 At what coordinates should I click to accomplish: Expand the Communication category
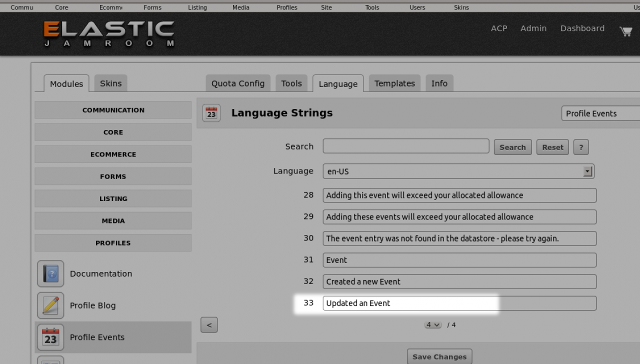coord(113,110)
